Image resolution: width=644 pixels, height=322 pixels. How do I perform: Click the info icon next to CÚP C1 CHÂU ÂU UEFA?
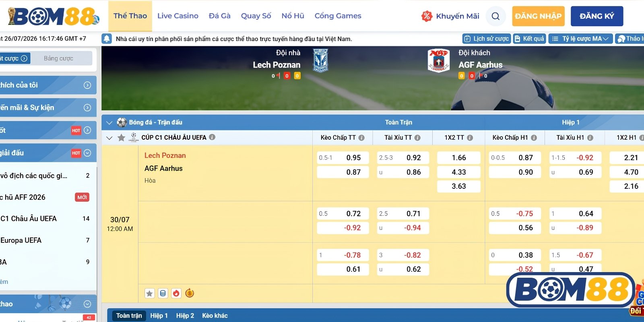[x=212, y=137]
